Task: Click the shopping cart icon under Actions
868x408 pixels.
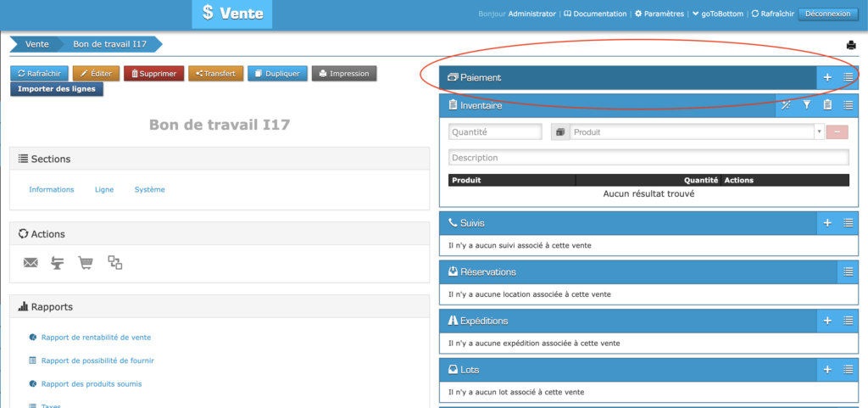Action: (86, 263)
